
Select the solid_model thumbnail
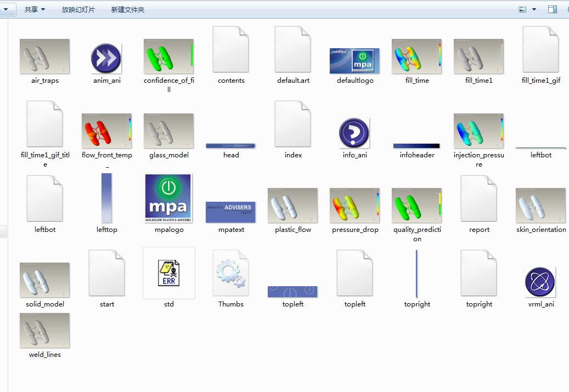[44, 280]
